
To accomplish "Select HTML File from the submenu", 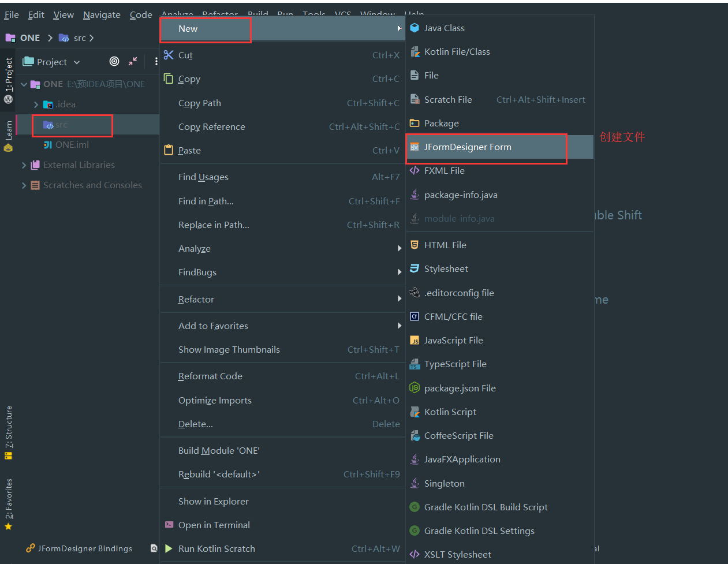I will pyautogui.click(x=445, y=245).
